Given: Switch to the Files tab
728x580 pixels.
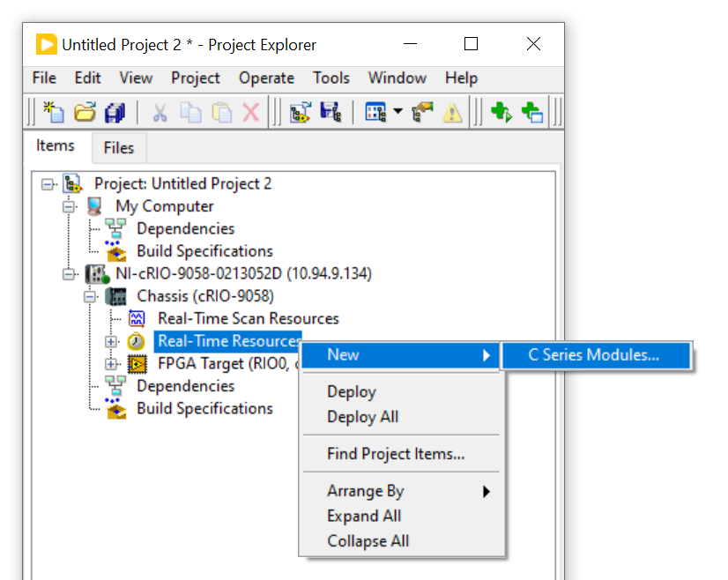Looking at the screenshot, I should (119, 148).
